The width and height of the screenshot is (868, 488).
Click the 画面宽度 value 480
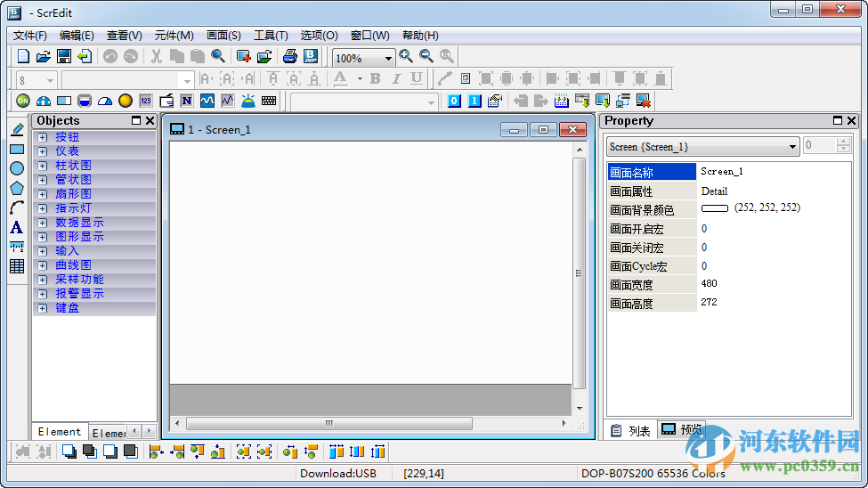pyautogui.click(x=710, y=283)
